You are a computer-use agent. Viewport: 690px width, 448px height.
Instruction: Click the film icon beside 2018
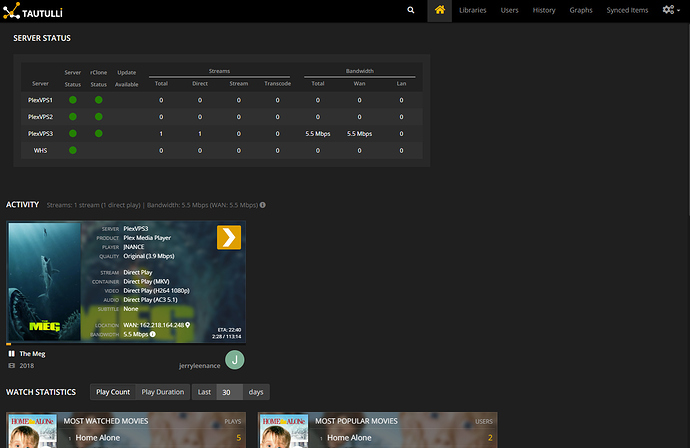(11, 366)
